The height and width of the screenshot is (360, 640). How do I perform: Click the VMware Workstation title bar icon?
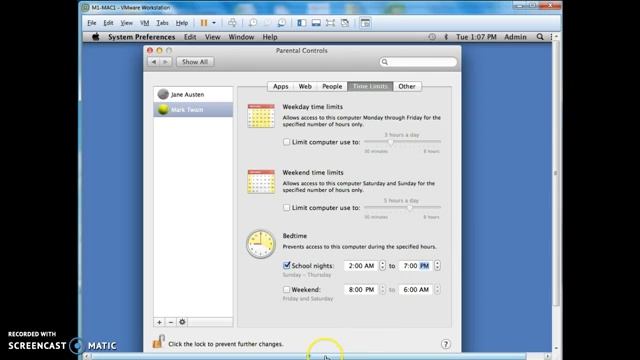85,7
